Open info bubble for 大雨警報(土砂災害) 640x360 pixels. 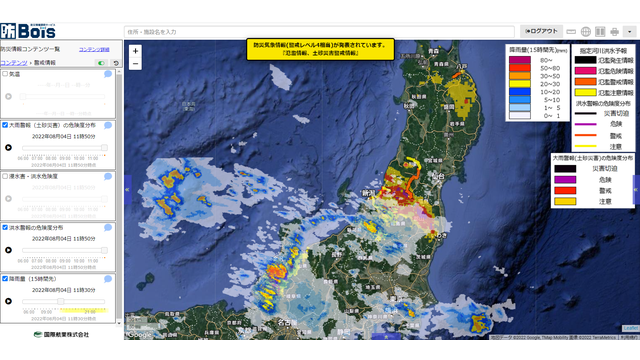(x=108, y=125)
